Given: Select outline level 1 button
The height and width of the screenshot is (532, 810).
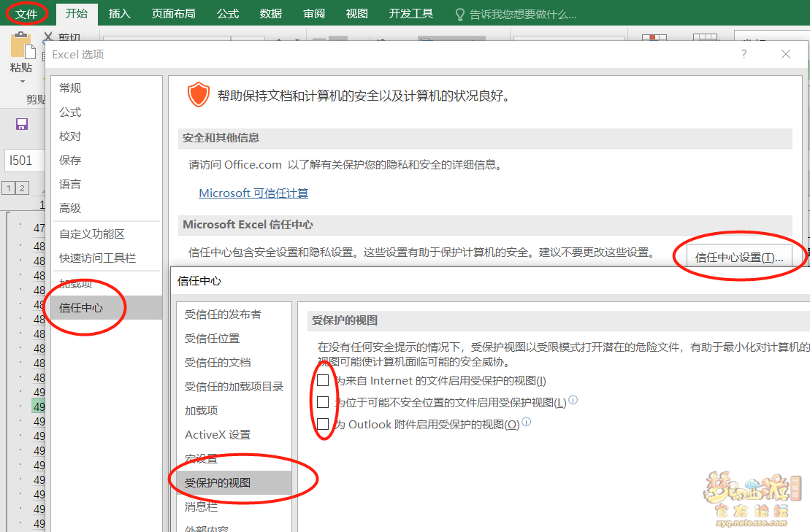Looking at the screenshot, I should (x=9, y=188).
